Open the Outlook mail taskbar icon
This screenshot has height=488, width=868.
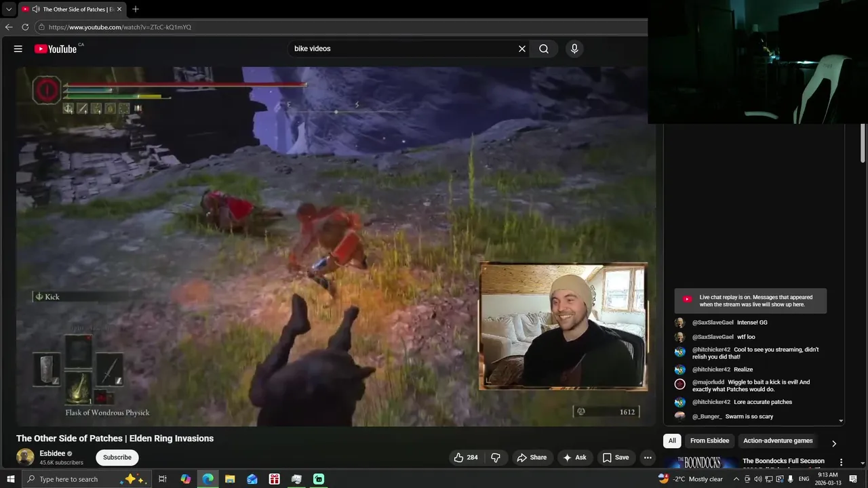pyautogui.click(x=252, y=479)
